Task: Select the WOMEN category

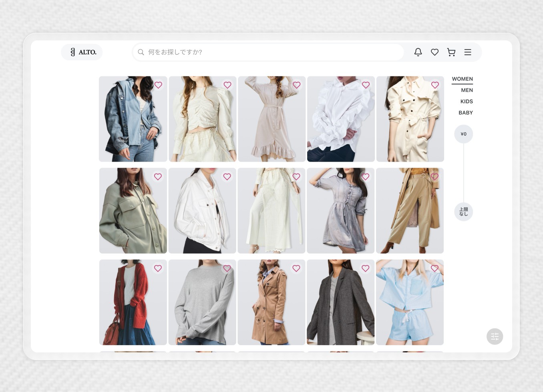Action: click(x=463, y=79)
